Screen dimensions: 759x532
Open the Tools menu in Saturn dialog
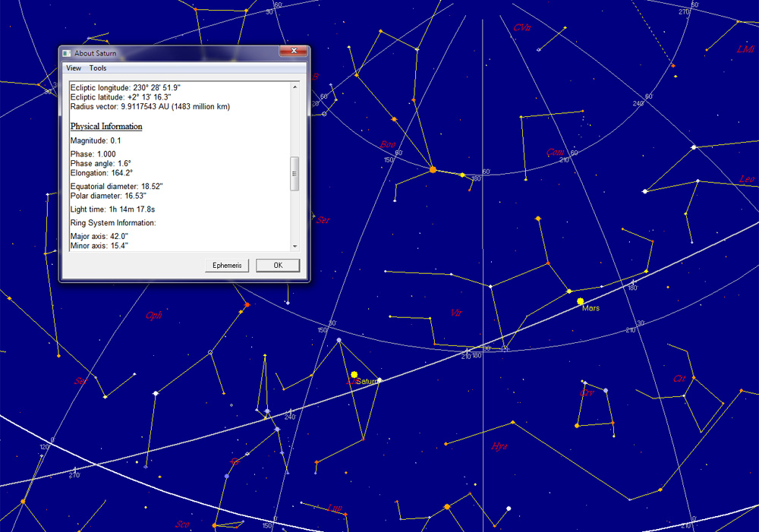point(98,68)
